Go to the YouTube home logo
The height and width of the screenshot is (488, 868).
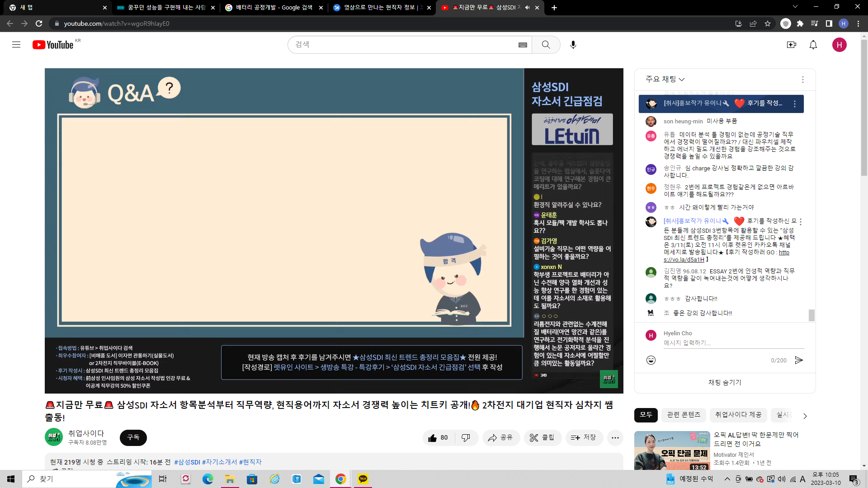click(53, 45)
